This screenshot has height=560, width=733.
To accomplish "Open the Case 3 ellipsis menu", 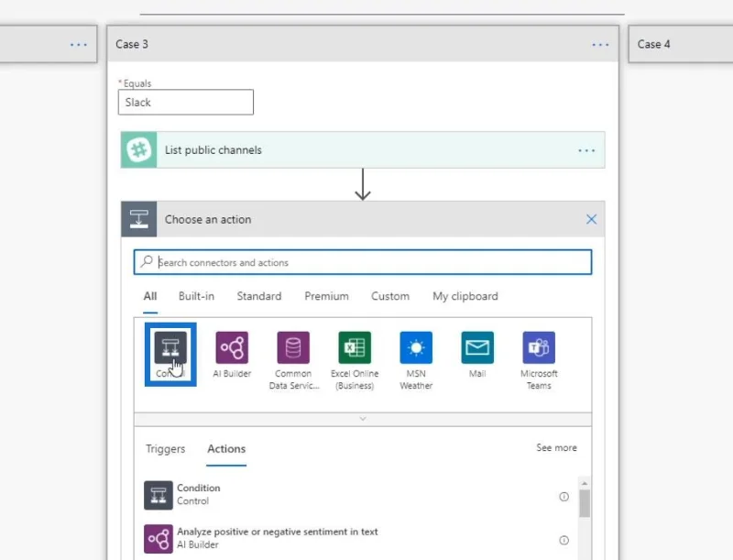I will coord(600,44).
